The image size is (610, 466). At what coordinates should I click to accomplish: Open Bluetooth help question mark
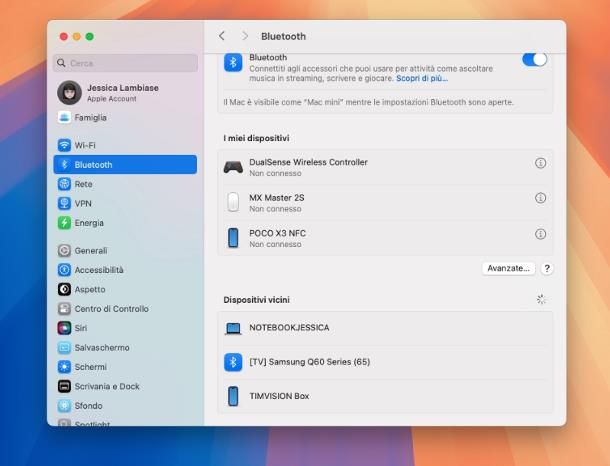(x=547, y=268)
